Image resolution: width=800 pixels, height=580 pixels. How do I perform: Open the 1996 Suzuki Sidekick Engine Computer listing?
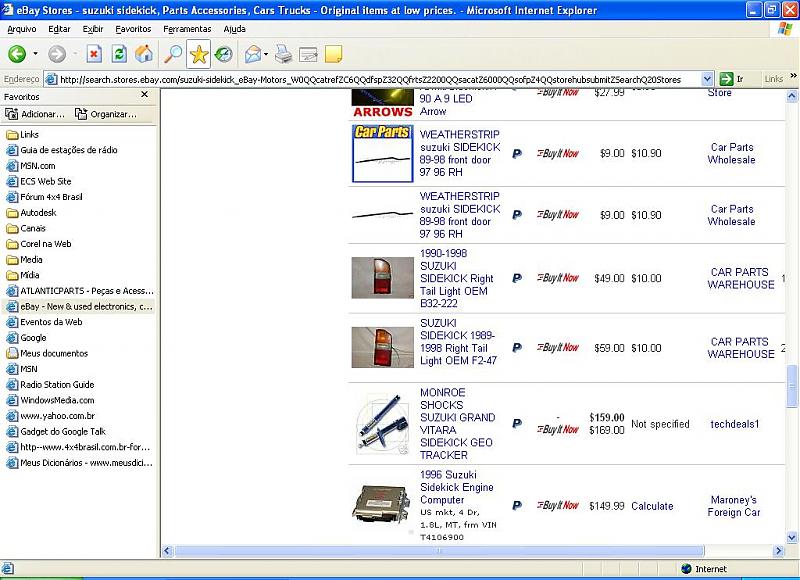click(x=457, y=487)
